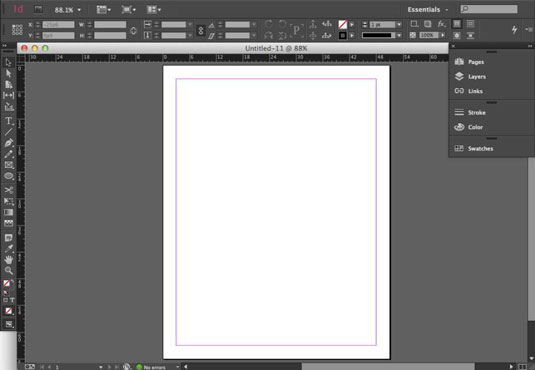Screen dimensions: 535x370
Task: Click the drop shadow icon
Action: point(427,24)
